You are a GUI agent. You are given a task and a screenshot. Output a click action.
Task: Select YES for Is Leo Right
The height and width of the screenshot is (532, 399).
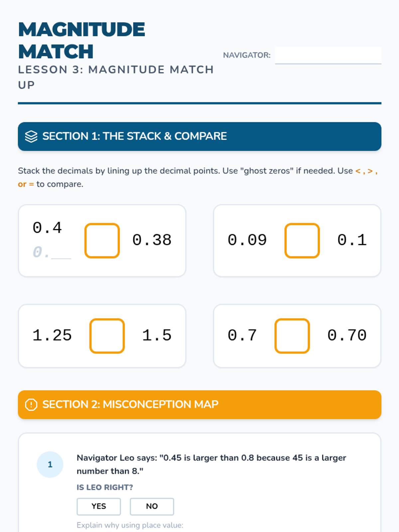[x=99, y=506]
